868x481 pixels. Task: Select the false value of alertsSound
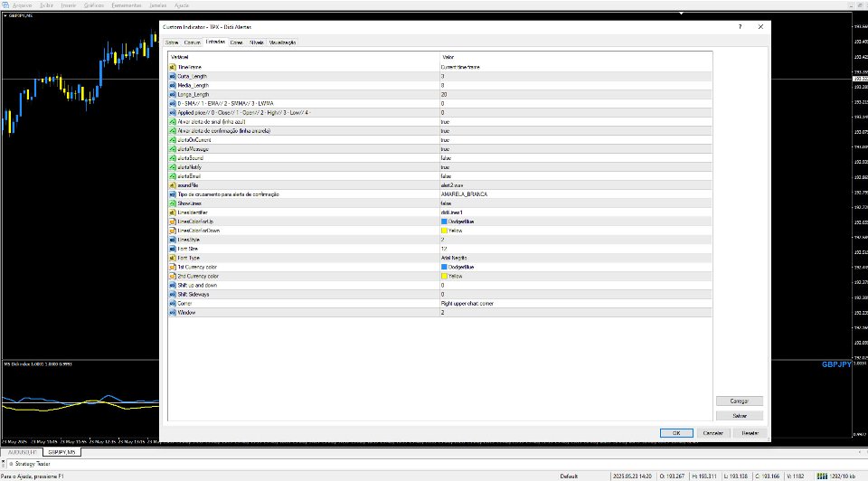point(446,157)
